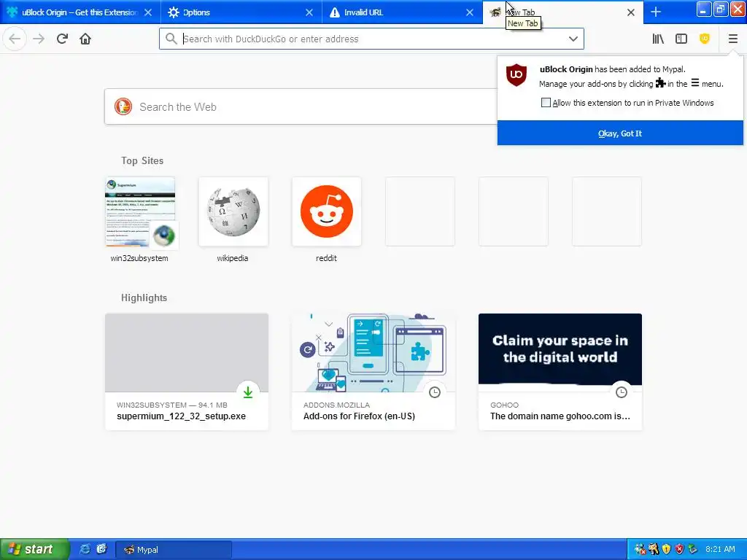Viewport: 747px width, 560px height.
Task: Enable extension to run in Private Windows
Action: (x=546, y=102)
